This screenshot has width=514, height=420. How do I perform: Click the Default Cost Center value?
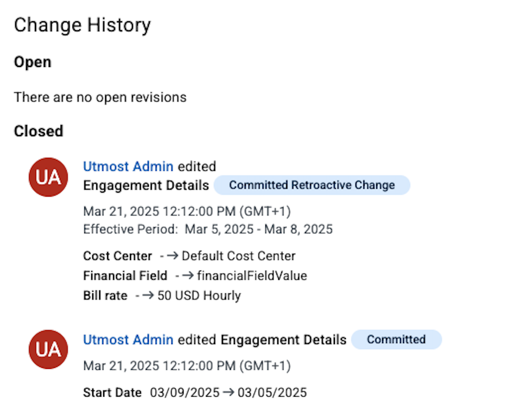239,256
